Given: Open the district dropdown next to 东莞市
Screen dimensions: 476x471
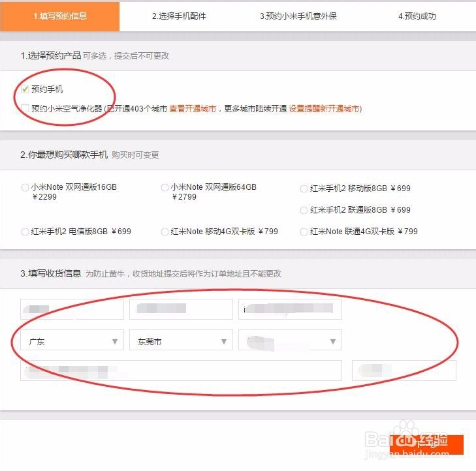Looking at the screenshot, I should [290, 340].
